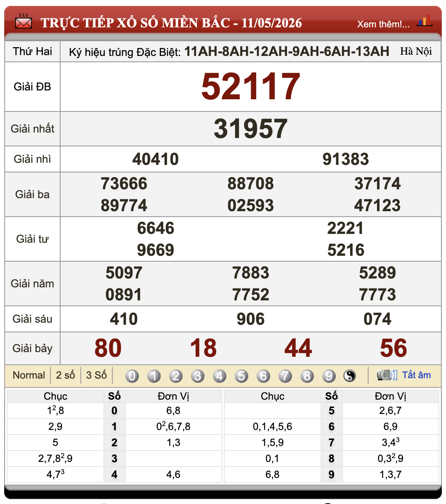
Task: Select digit filter ball 8
Action: point(307,376)
